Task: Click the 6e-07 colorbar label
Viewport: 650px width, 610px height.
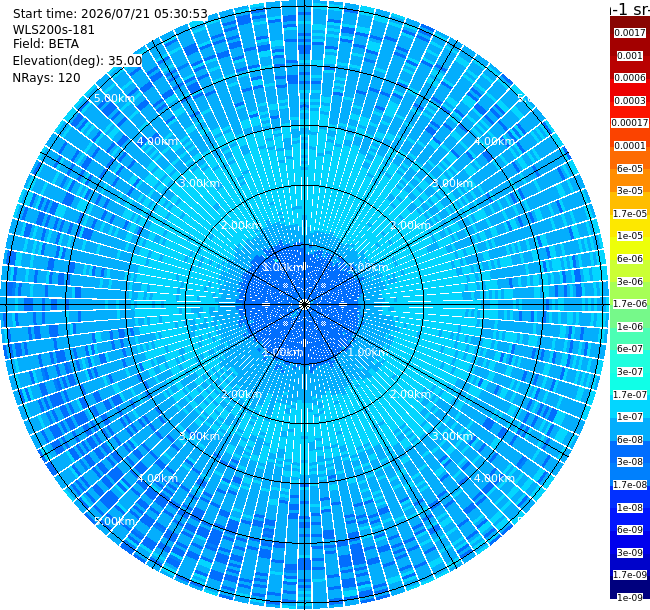Action: (x=630, y=349)
